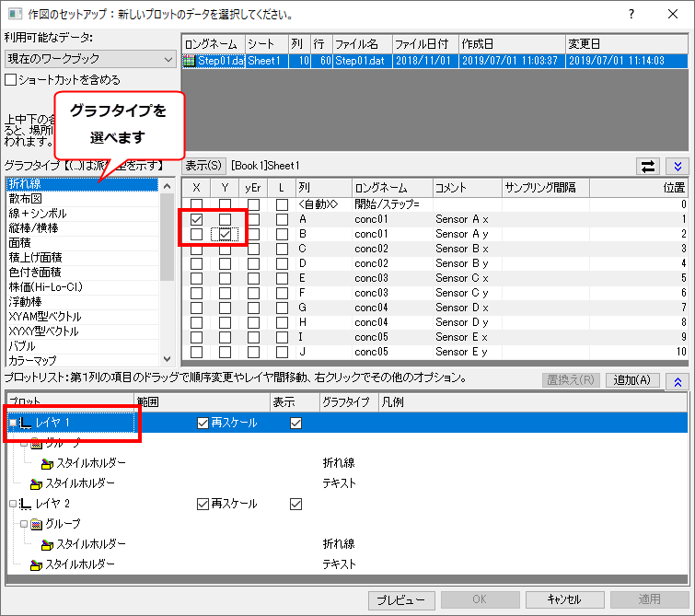695x616 pixels.
Task: Collapse the middle panel with the double-down chevron
Action: click(678, 166)
